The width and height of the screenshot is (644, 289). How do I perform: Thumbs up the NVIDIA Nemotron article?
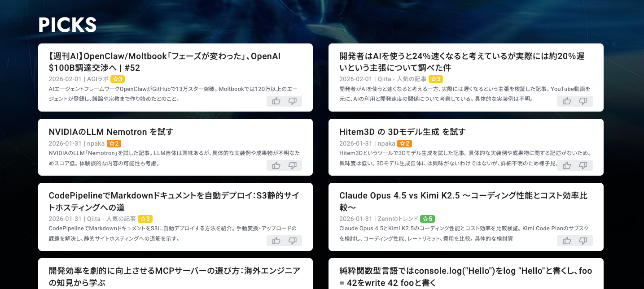coord(276,165)
